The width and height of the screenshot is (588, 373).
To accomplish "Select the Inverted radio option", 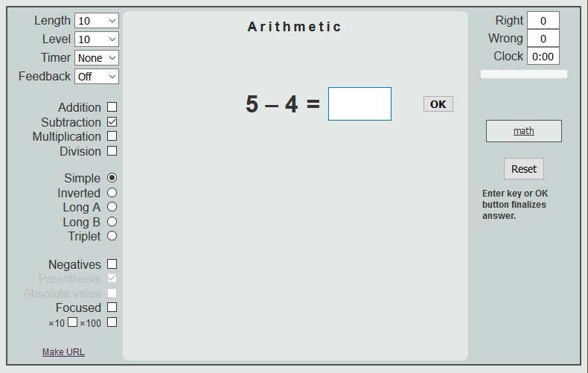I will pyautogui.click(x=112, y=193).
